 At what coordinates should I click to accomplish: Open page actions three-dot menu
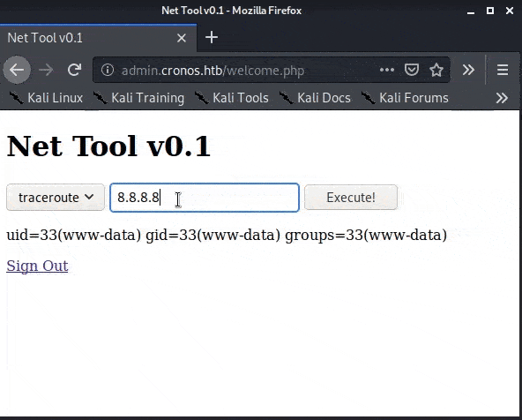387,70
